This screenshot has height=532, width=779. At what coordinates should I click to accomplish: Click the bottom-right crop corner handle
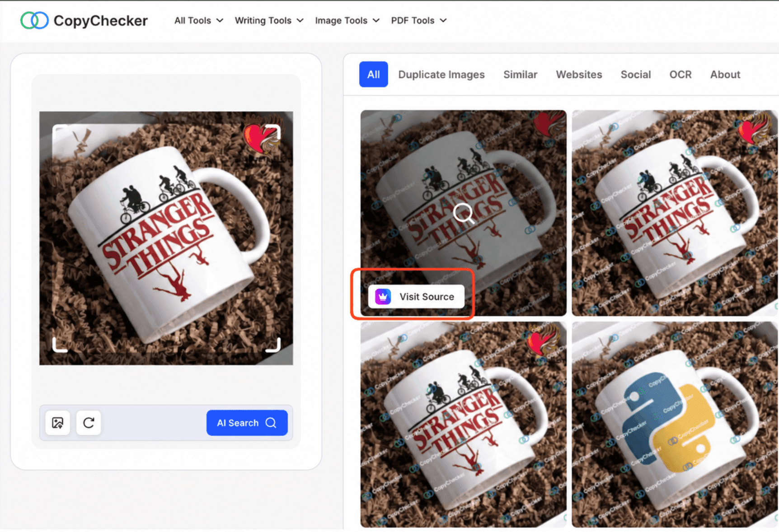[273, 345]
